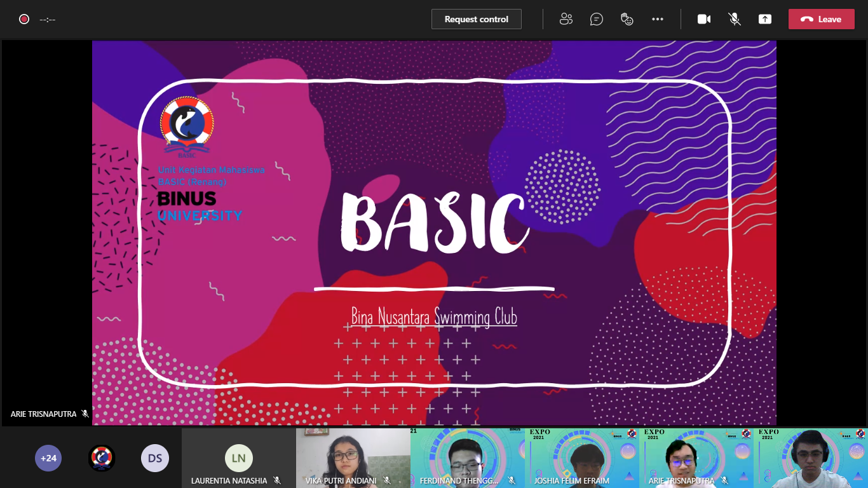Expand the +24 hidden participants overflow
The width and height of the screenshot is (868, 488).
point(48,457)
